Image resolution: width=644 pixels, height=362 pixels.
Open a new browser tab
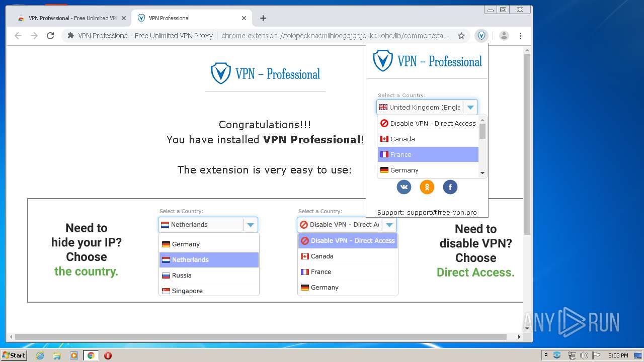(263, 18)
